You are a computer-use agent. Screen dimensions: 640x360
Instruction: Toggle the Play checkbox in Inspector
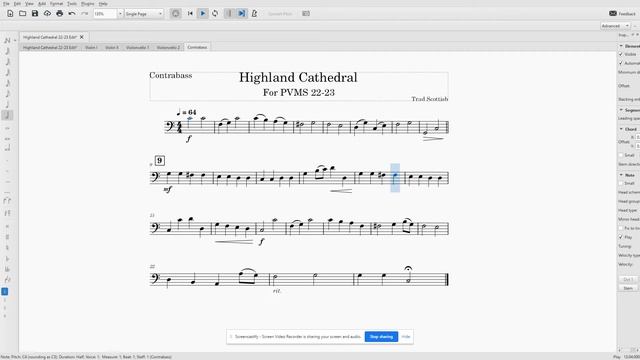point(621,237)
